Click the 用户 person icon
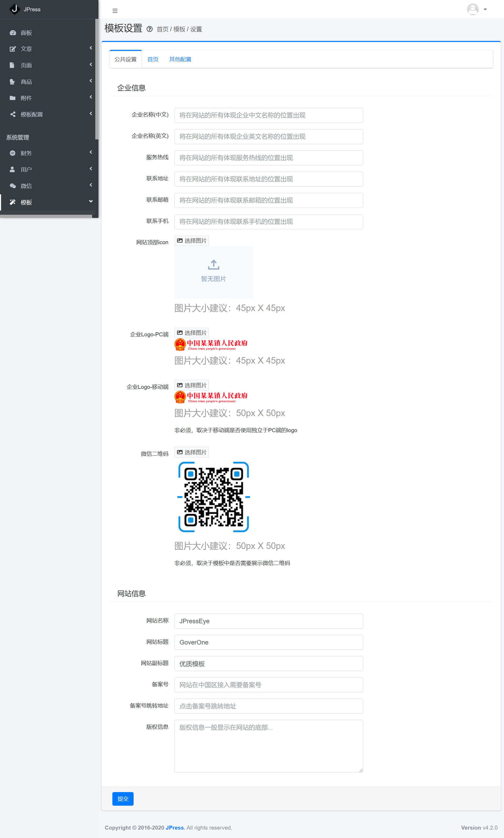Screen dimensions: 504x838 tap(12, 169)
